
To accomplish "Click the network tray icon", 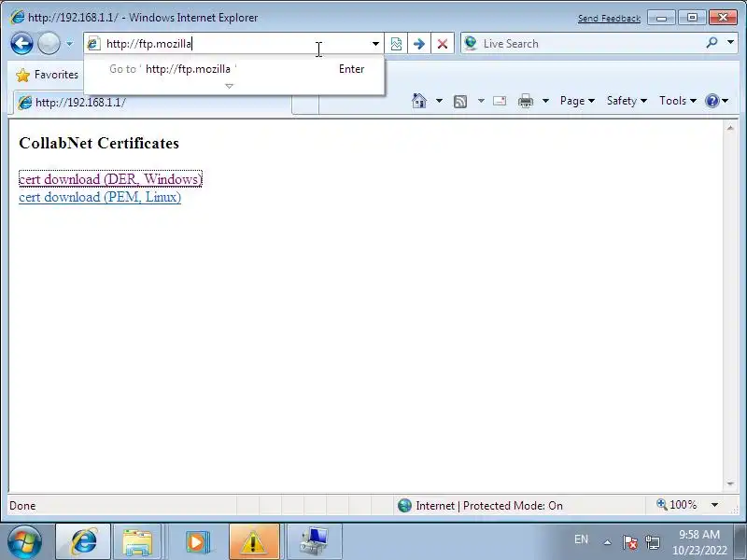I will pos(653,542).
